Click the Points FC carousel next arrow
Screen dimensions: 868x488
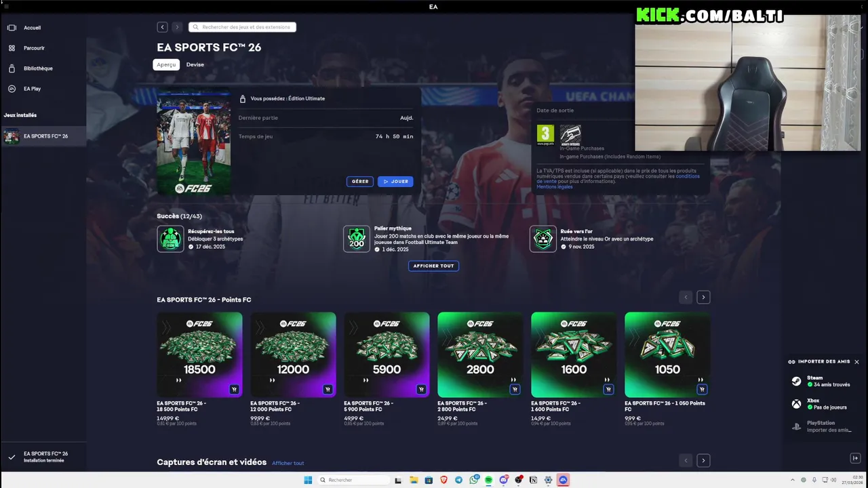703,297
